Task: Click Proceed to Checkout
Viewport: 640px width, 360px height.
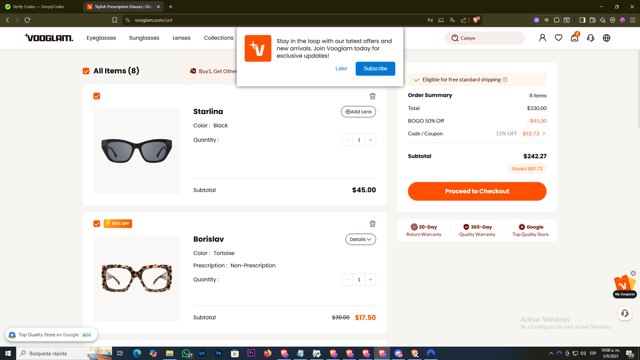Action: coord(477,191)
